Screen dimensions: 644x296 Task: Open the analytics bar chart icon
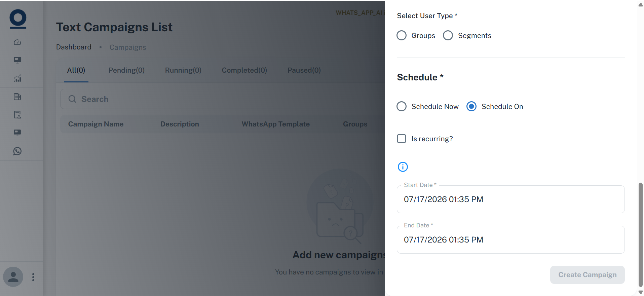pos(17,78)
